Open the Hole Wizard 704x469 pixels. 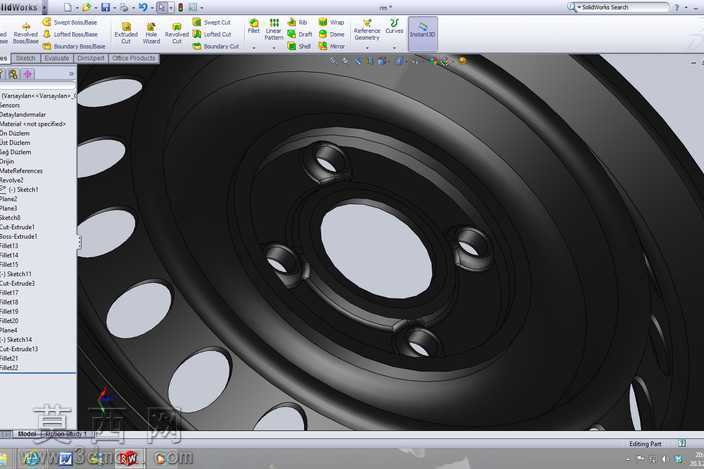(x=151, y=34)
